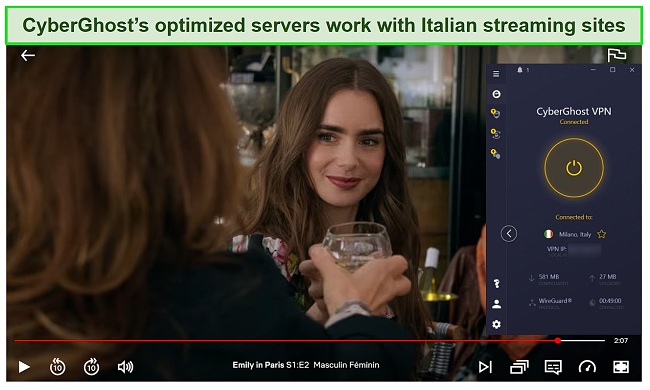The height and width of the screenshot is (390, 650).
Task: Adjust the Netflix volume speaker icon
Action: click(125, 367)
